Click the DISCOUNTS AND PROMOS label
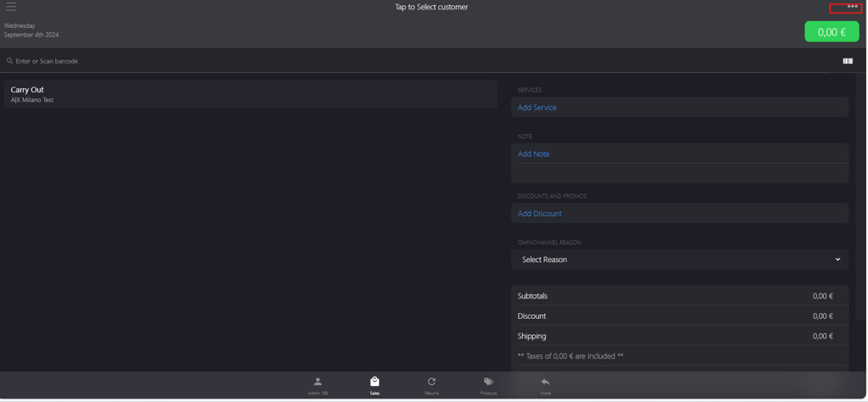 tap(552, 196)
